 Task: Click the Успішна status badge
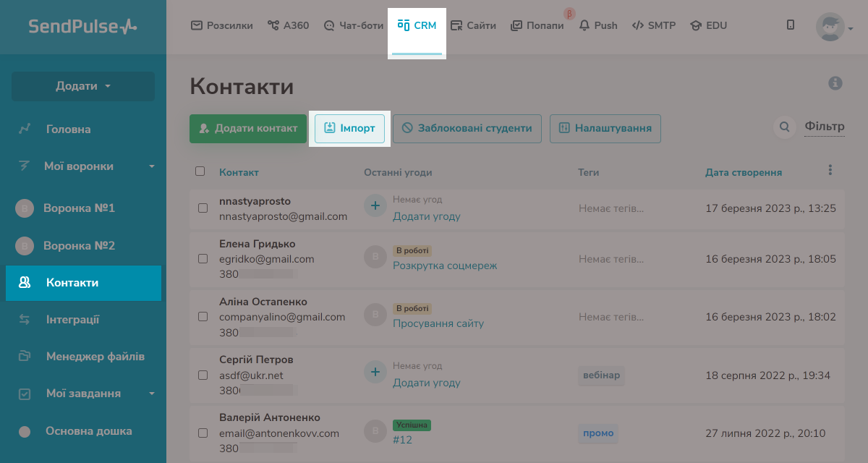tap(412, 425)
